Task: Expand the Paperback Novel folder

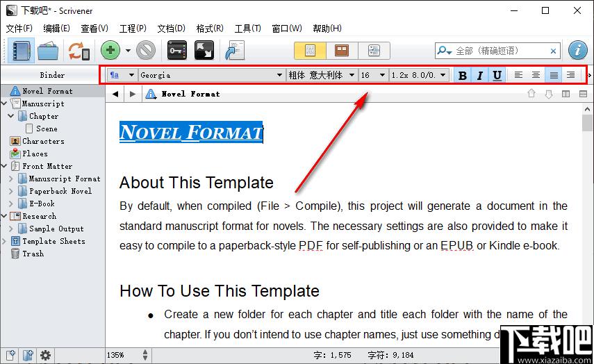Action: coord(11,191)
